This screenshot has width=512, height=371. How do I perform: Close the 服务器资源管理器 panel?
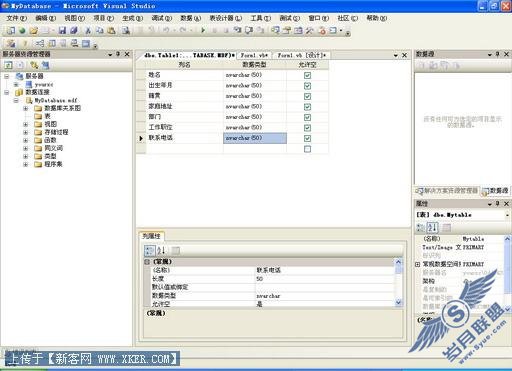(127, 54)
